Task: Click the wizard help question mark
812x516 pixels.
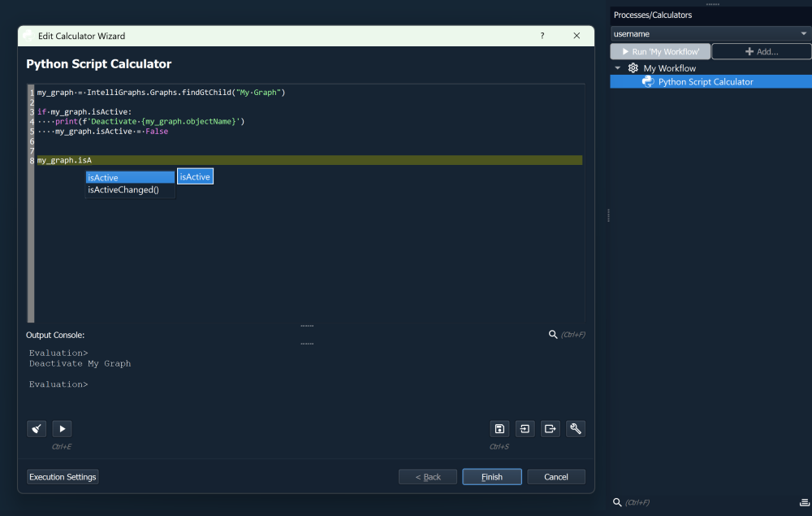Action: tap(542, 36)
